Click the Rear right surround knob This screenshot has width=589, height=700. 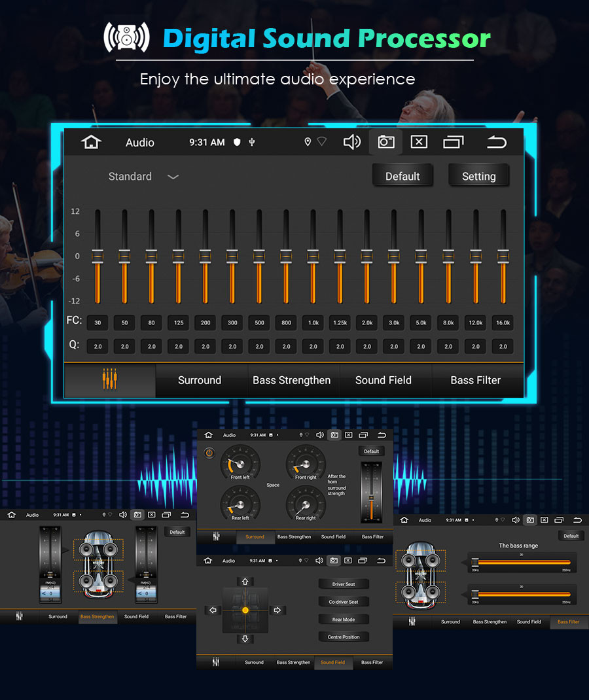(x=306, y=504)
